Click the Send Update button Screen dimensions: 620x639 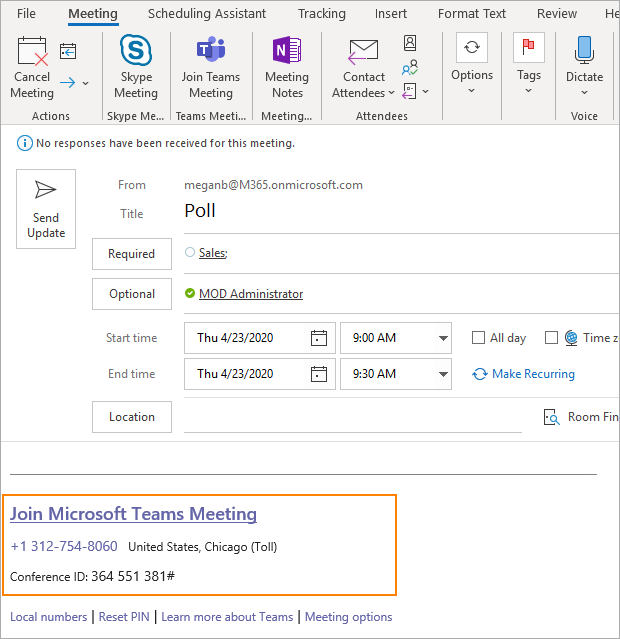coord(46,209)
